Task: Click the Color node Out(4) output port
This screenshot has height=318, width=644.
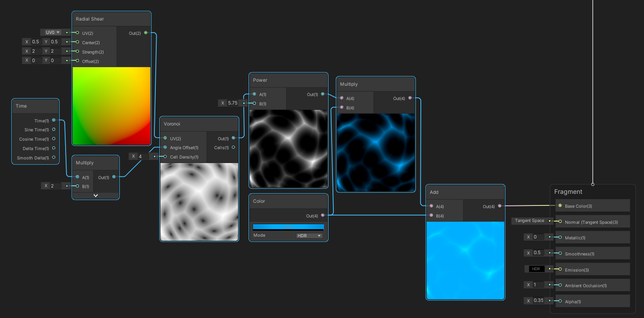Action: 323,215
